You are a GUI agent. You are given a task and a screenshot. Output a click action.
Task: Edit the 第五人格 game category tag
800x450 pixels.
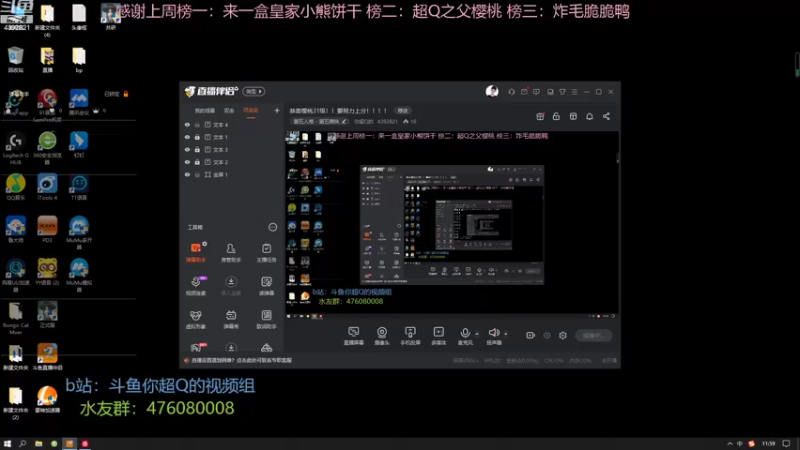[319, 121]
